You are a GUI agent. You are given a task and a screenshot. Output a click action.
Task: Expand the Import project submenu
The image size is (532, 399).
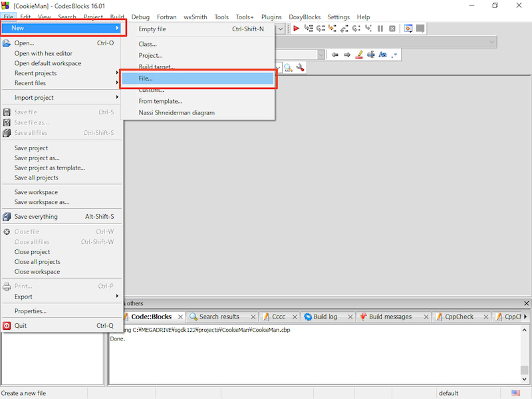(61, 97)
